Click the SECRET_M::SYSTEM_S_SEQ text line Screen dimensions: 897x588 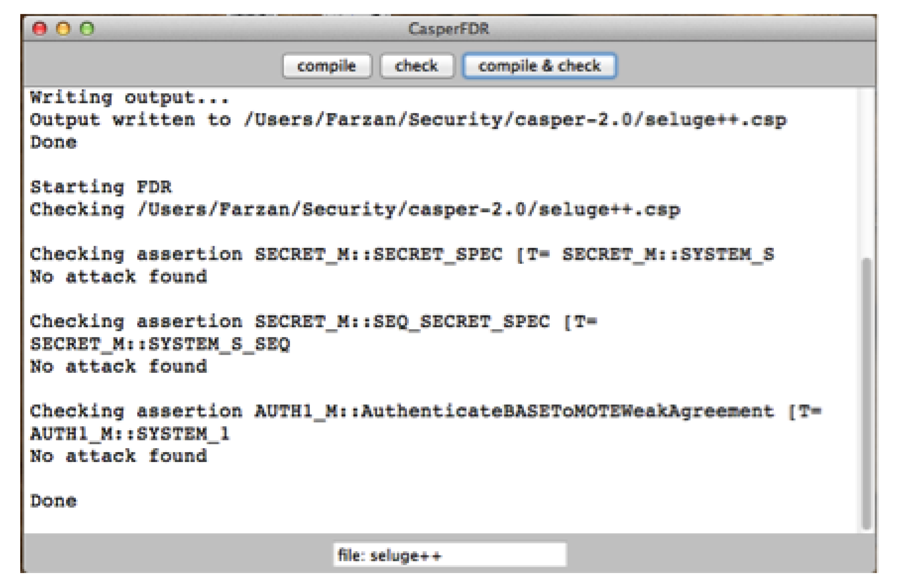[x=160, y=344]
